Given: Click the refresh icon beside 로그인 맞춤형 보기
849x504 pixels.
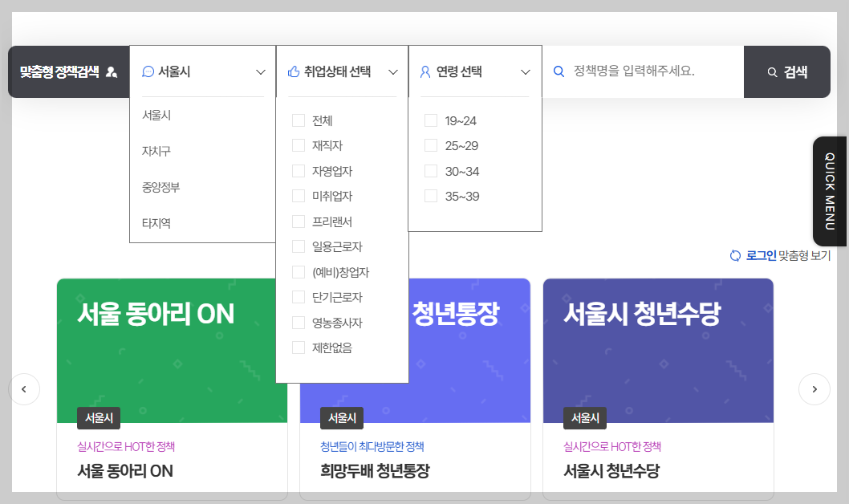Looking at the screenshot, I should click(735, 255).
